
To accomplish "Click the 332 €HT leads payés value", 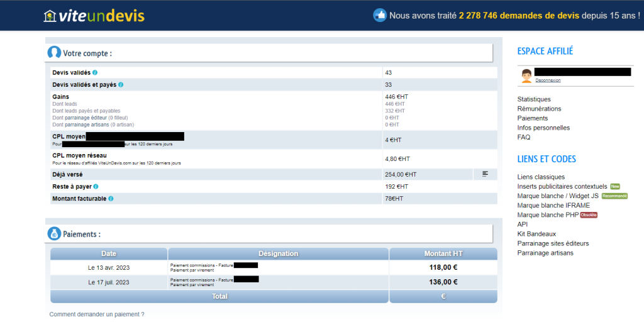I will (395, 111).
